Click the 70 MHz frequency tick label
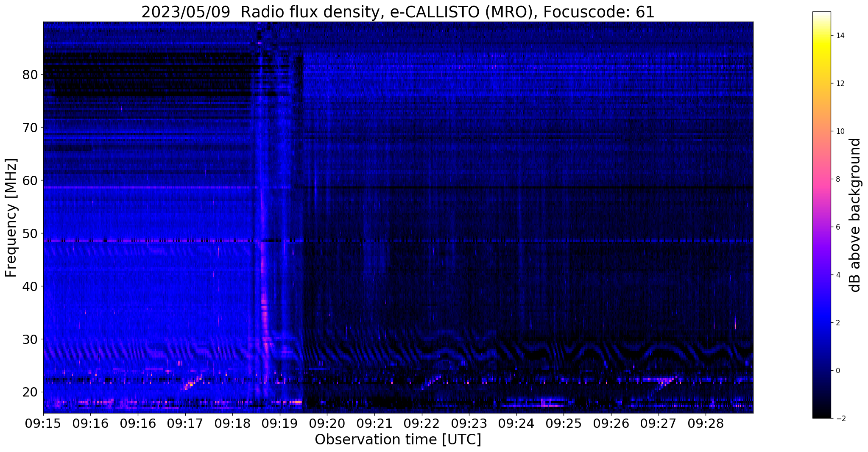868x452 pixels. click(30, 128)
